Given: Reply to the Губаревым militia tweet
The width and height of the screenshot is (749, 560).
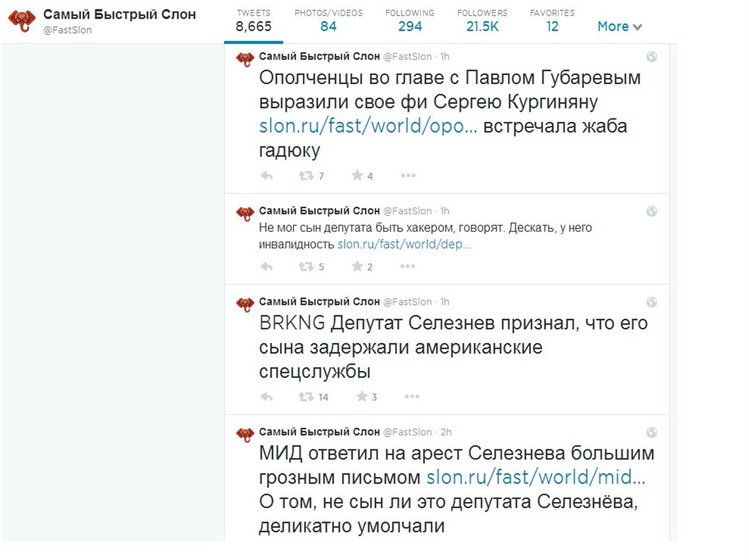Looking at the screenshot, I should [x=267, y=176].
